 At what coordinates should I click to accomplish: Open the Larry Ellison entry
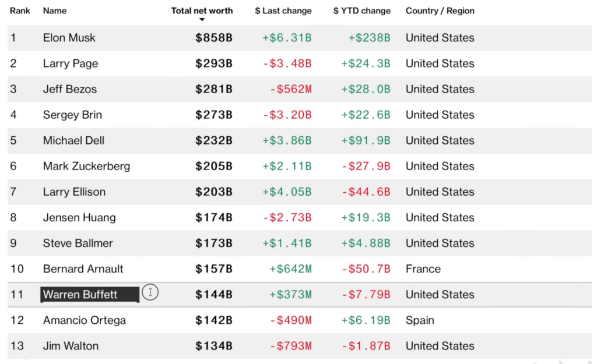74,192
